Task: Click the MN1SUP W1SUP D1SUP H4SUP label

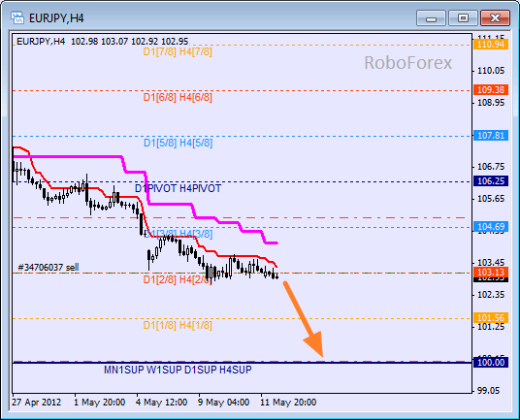Action: pyautogui.click(x=178, y=370)
